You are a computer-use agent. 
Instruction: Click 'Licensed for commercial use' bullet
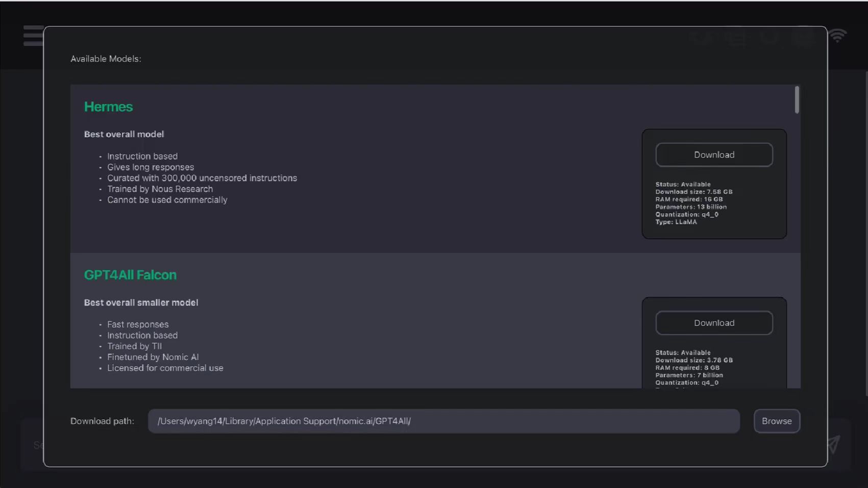click(x=165, y=368)
